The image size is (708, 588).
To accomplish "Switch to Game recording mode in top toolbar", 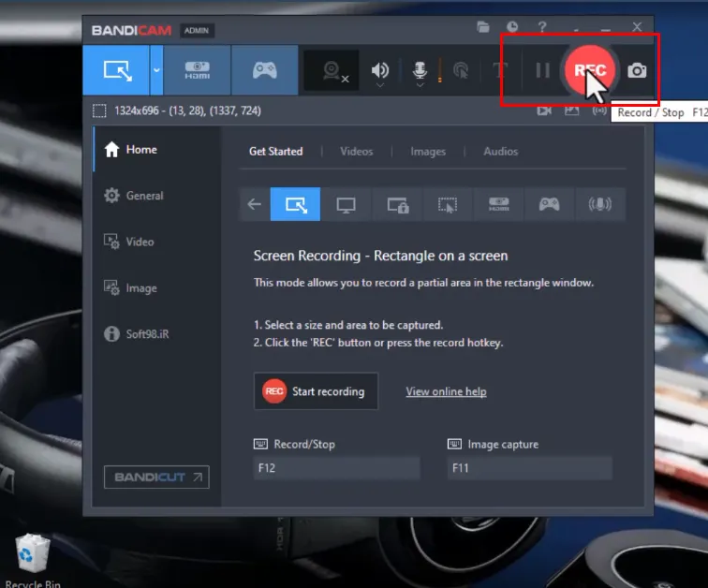I will click(265, 70).
